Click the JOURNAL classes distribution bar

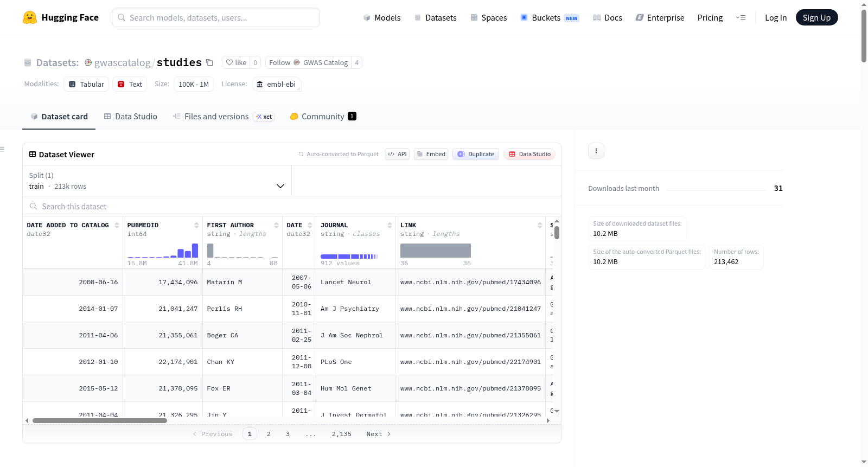349,256
